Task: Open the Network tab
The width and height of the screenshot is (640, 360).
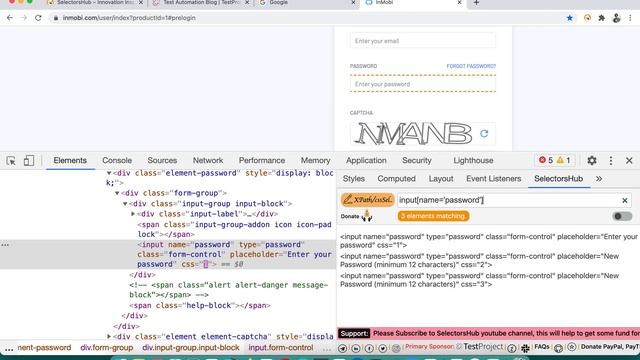Action: (x=208, y=160)
